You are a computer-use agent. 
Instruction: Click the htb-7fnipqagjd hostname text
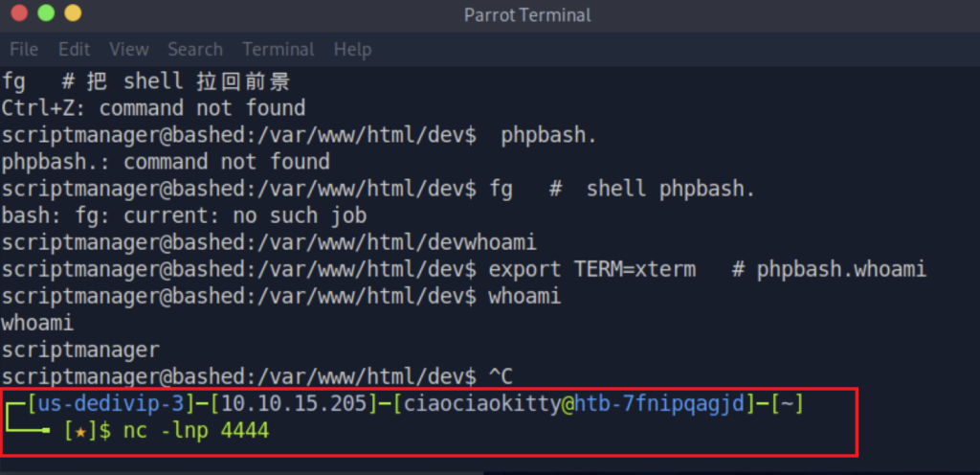tap(660, 404)
